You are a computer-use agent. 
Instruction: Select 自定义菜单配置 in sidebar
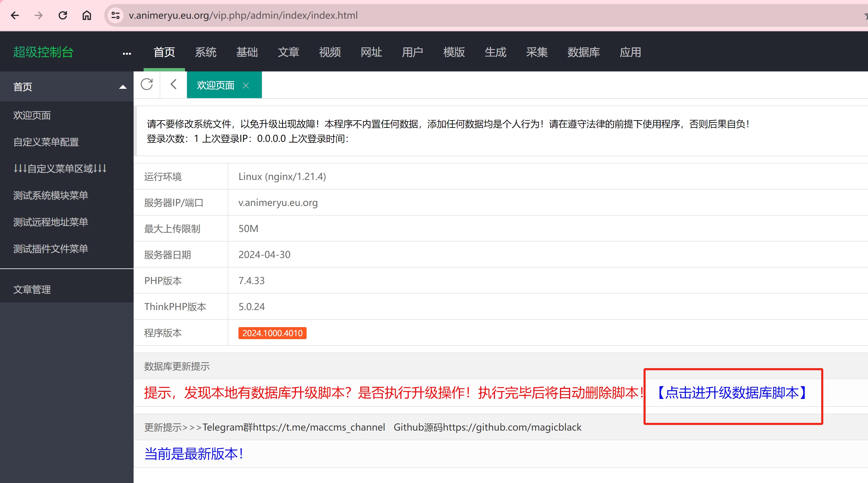(x=46, y=142)
